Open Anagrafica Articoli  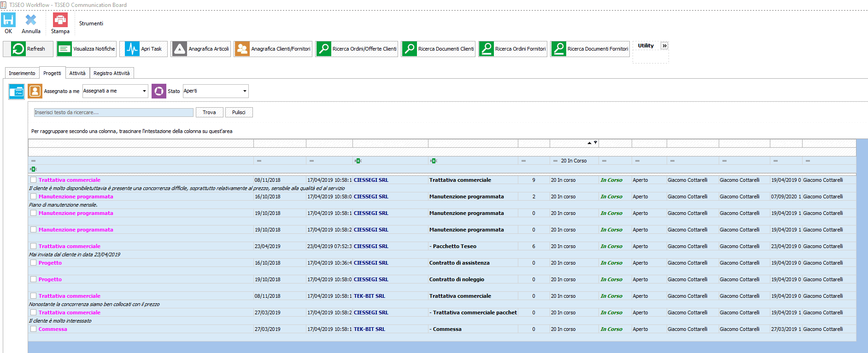coord(200,49)
